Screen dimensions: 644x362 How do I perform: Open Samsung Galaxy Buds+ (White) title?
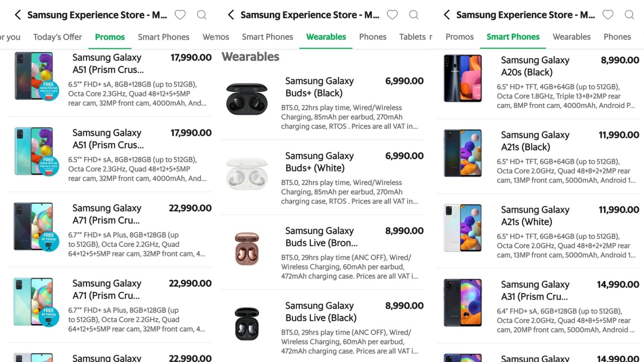click(x=319, y=162)
